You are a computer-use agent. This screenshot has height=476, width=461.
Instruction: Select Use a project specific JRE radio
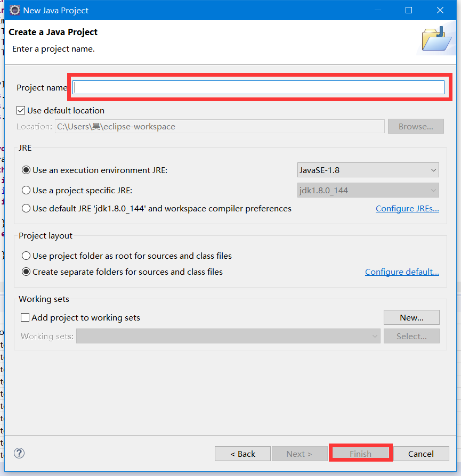click(x=26, y=190)
